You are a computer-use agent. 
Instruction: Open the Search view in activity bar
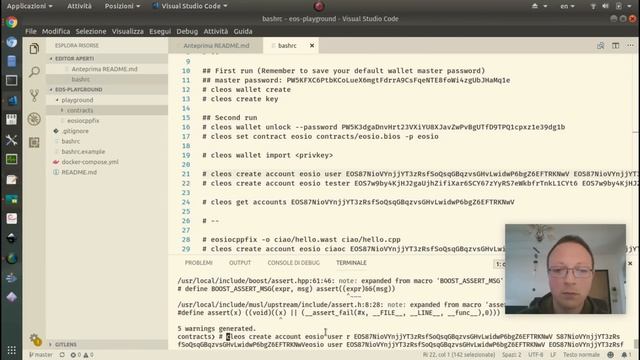pyautogui.click(x=34, y=72)
